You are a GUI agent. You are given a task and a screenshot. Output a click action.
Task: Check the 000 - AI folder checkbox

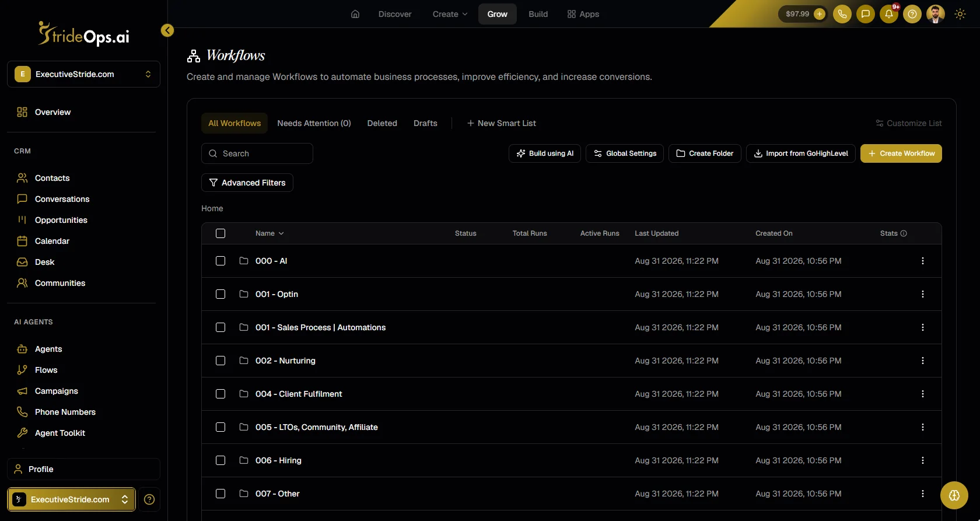click(220, 261)
